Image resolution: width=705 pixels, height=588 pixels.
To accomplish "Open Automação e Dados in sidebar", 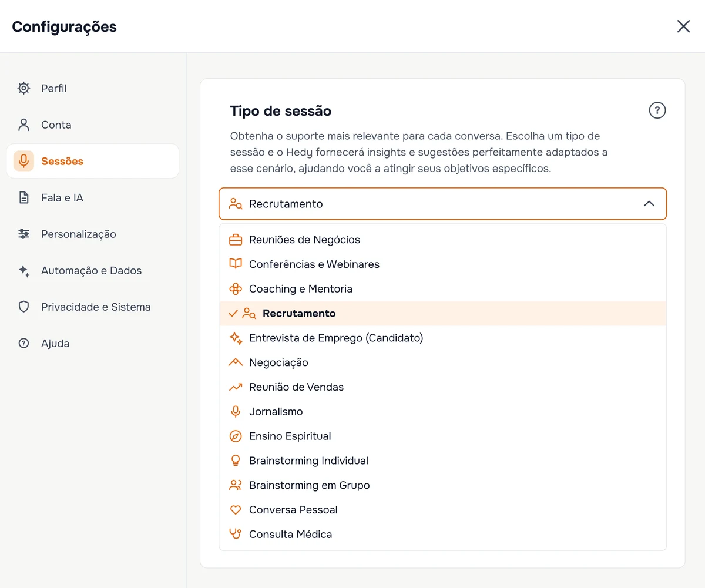I will [x=93, y=270].
